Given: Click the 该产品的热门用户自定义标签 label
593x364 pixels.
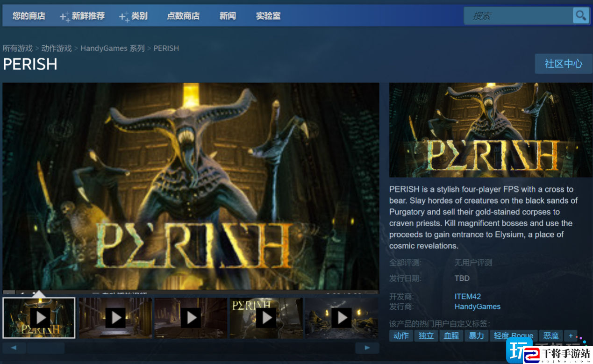Looking at the screenshot, I should coord(440,323).
